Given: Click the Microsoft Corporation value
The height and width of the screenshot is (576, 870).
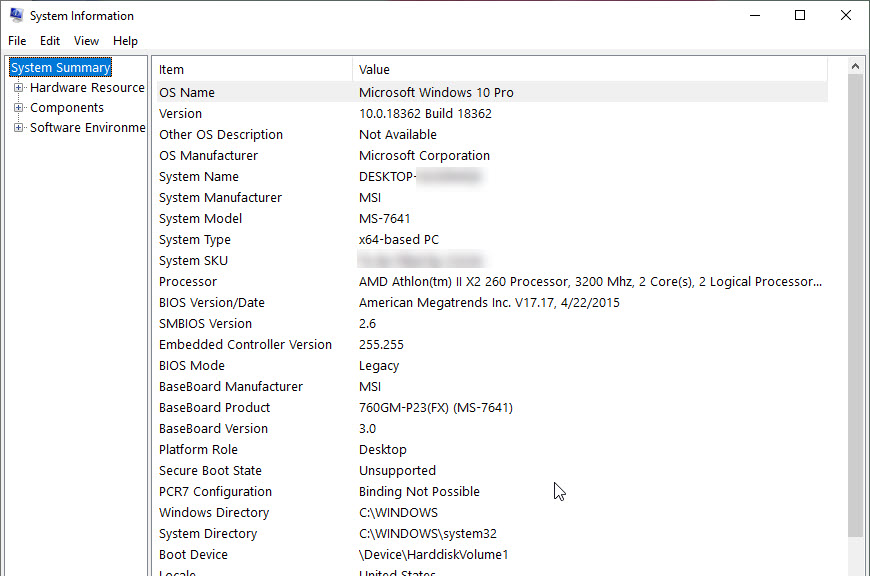Looking at the screenshot, I should pos(424,156).
